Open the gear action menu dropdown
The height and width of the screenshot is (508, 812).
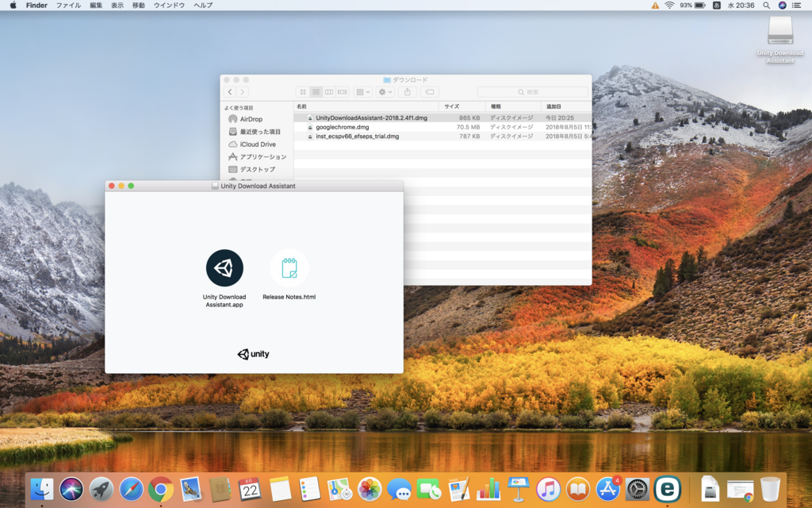pos(385,92)
